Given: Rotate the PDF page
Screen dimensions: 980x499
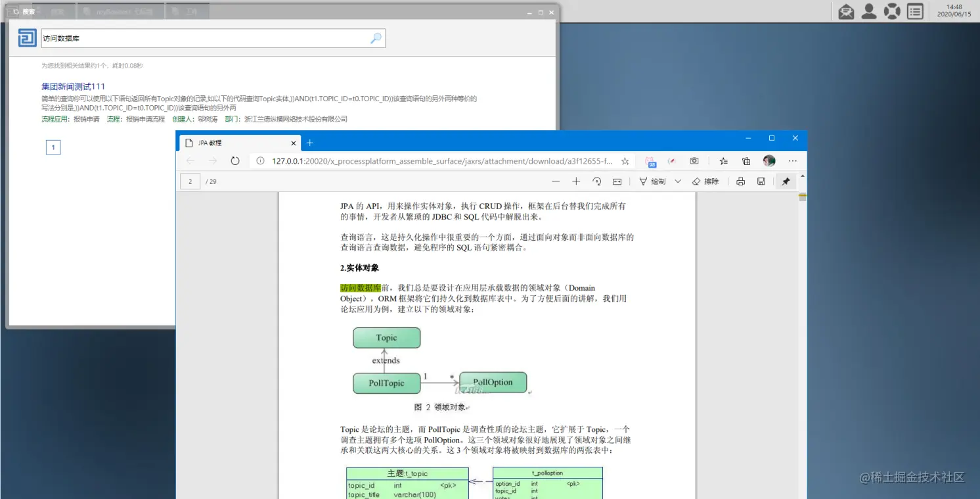Looking at the screenshot, I should click(595, 181).
